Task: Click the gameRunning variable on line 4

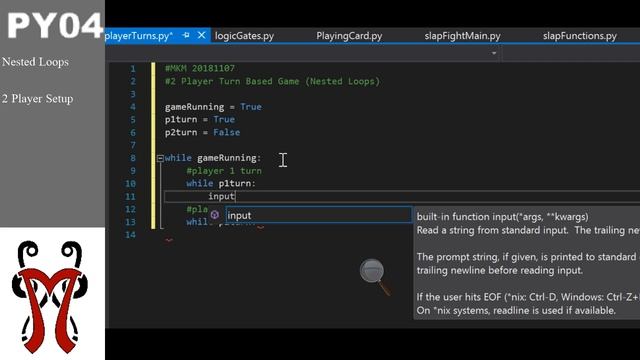Action: [194, 107]
